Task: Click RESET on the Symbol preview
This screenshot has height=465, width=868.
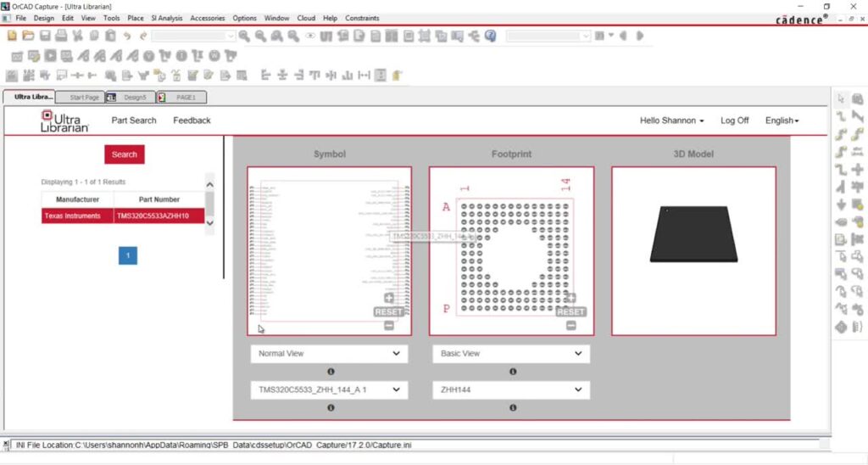Action: tap(388, 312)
